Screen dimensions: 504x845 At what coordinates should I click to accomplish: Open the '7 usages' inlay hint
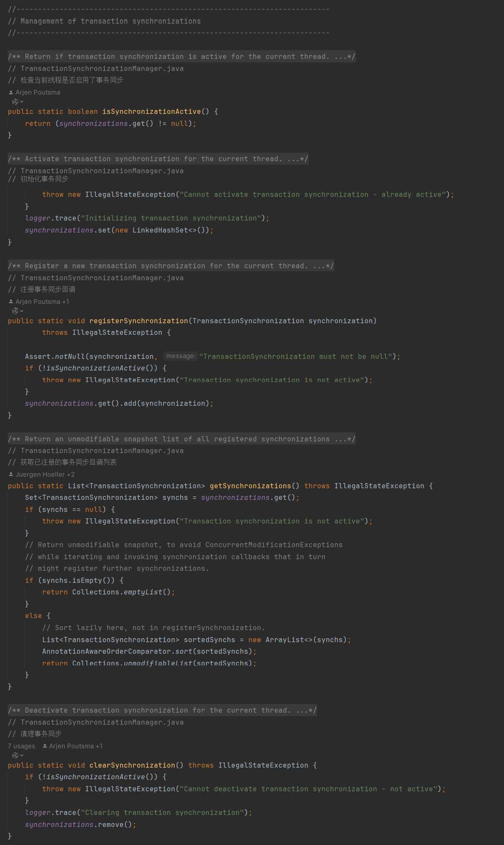21,746
